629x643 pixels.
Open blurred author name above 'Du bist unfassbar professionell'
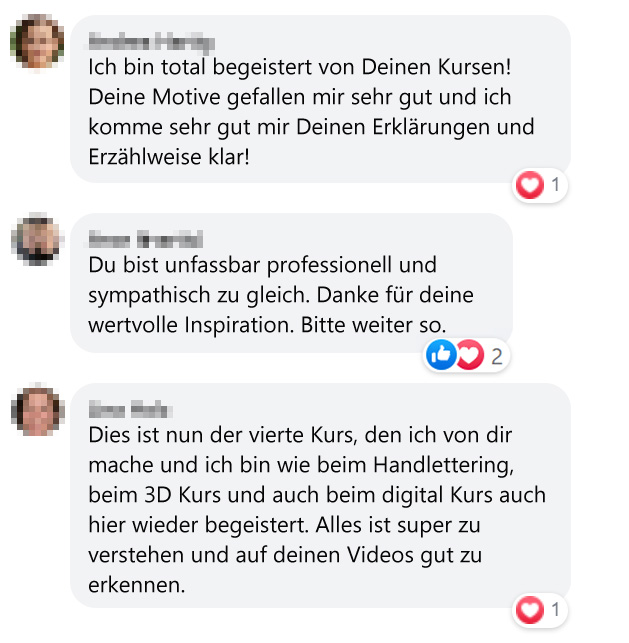(146, 239)
